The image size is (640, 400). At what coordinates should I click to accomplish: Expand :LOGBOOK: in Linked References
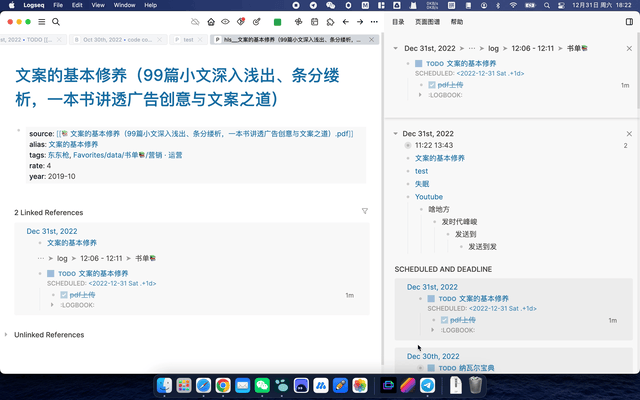click(x=52, y=305)
